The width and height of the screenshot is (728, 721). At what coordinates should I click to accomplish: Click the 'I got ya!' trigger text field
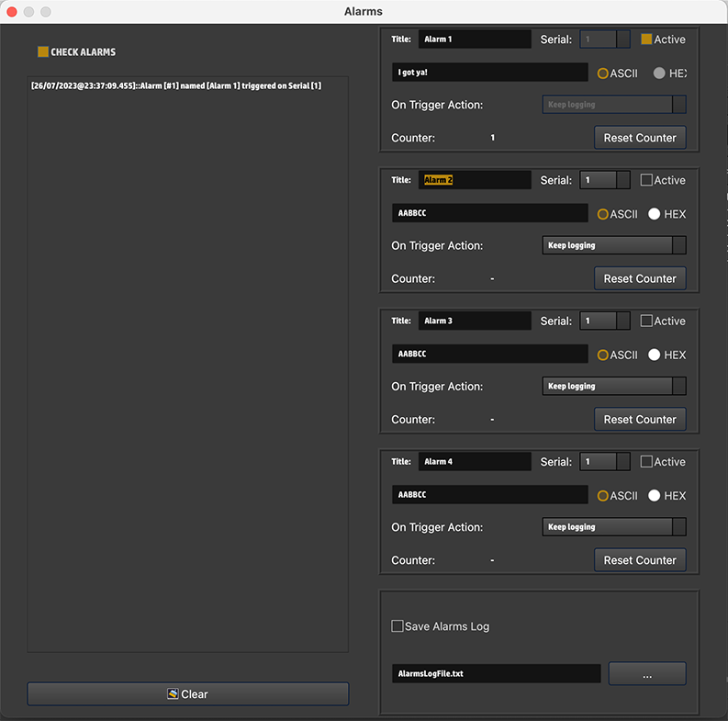click(x=489, y=73)
